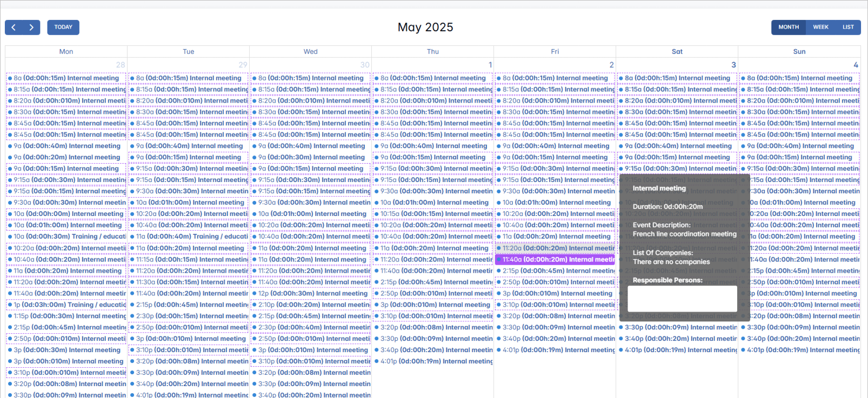Select highlighted 11:40a Internal meeting on Friday
The image size is (868, 398).
coord(555,260)
